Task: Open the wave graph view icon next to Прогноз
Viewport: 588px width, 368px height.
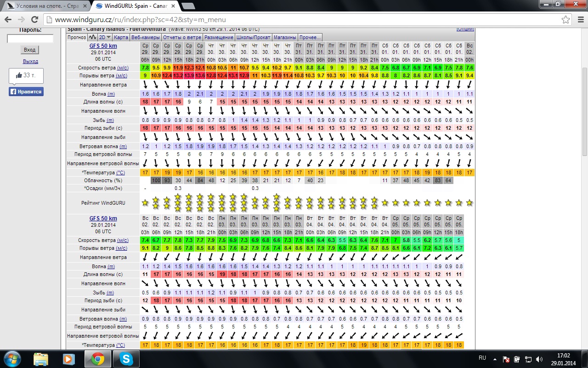Action: click(x=92, y=37)
